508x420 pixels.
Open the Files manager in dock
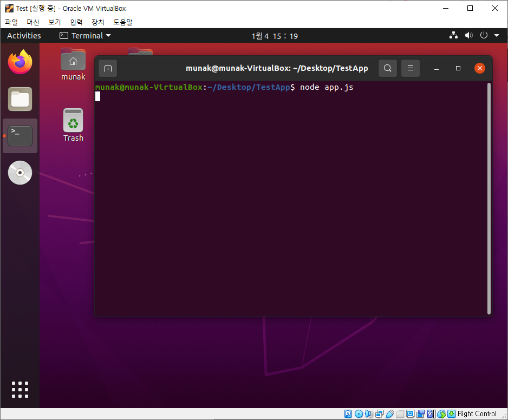pyautogui.click(x=20, y=99)
